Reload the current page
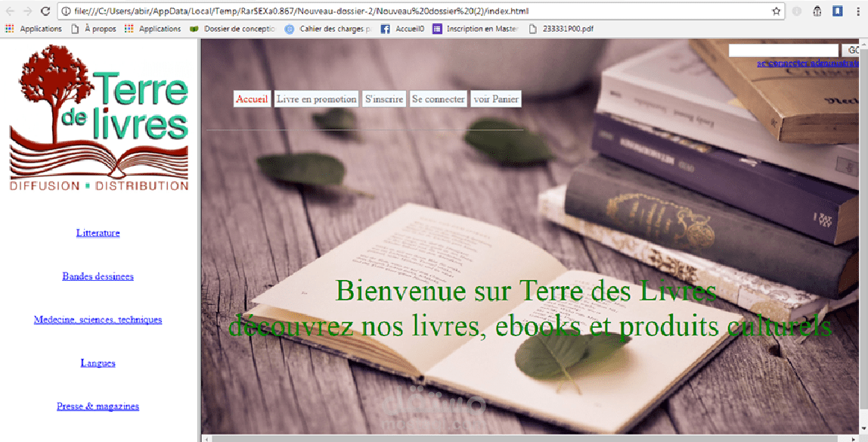Screen dimensions: 868x442 click(x=47, y=11)
